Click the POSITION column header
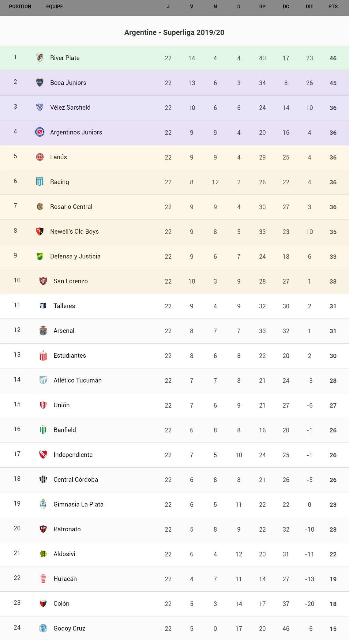The image size is (349, 644). click(20, 6)
